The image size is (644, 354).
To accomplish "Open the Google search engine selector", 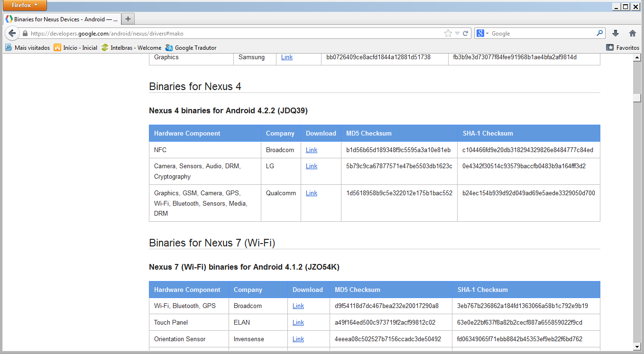I will pos(483,33).
